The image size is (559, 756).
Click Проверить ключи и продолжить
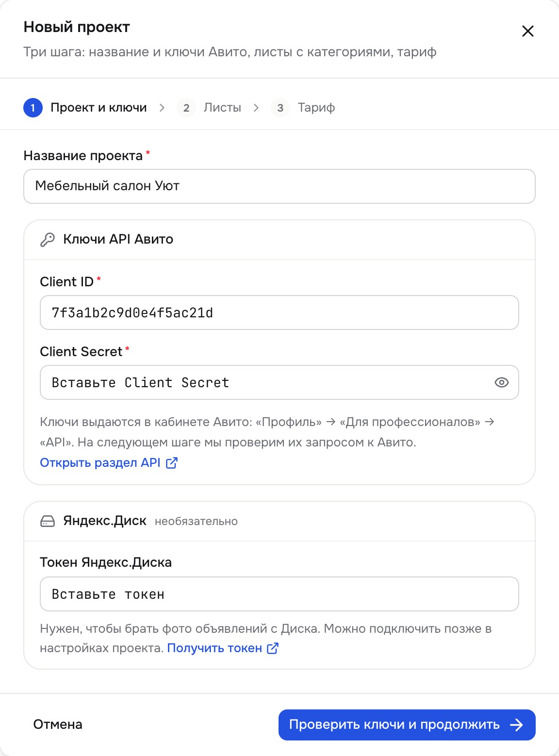(x=407, y=725)
